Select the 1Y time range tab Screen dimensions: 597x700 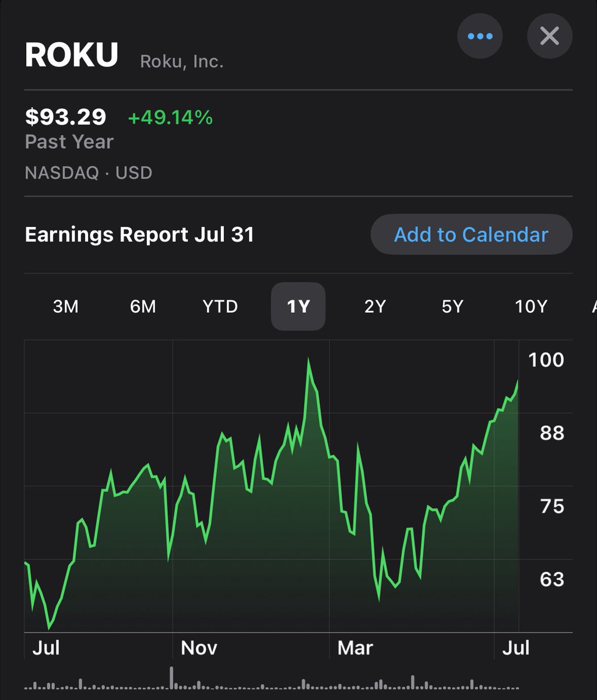[298, 307]
